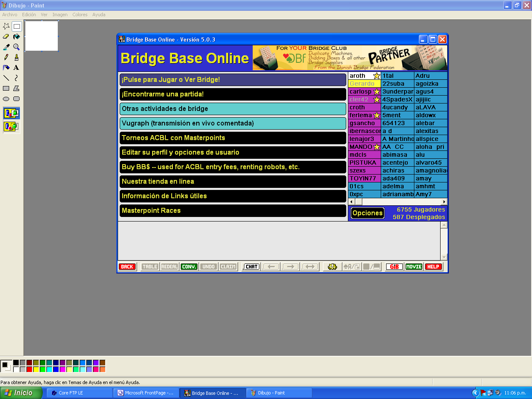The image size is (532, 399).
Task: Open the Archivo menu
Action: coord(10,15)
